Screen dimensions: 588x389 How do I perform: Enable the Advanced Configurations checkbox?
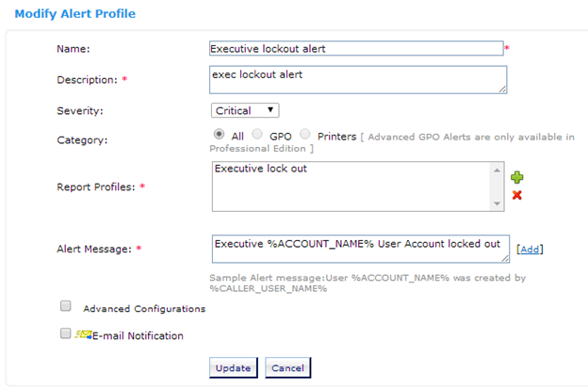[66, 306]
